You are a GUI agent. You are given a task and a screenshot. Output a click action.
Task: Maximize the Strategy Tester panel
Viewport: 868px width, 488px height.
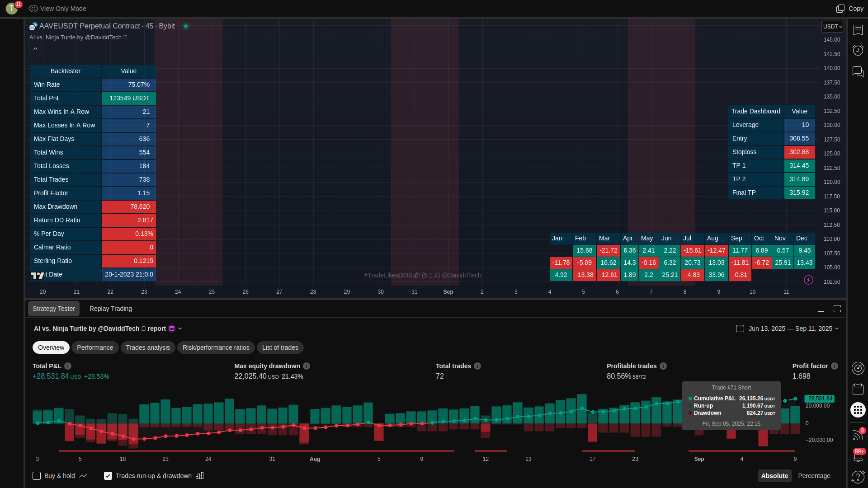coord(837,309)
